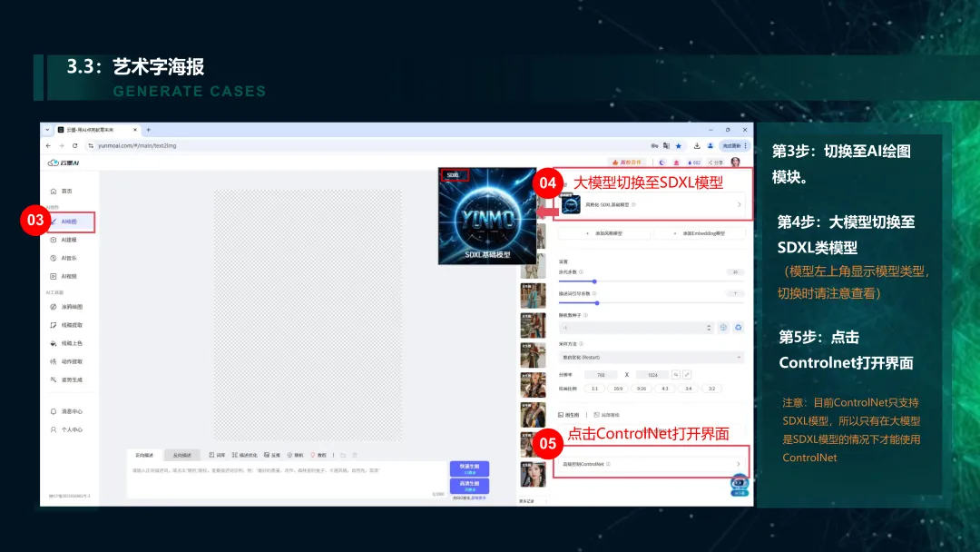Open 消息中心 message center
The width and height of the screenshot is (980, 552).
[x=66, y=411]
